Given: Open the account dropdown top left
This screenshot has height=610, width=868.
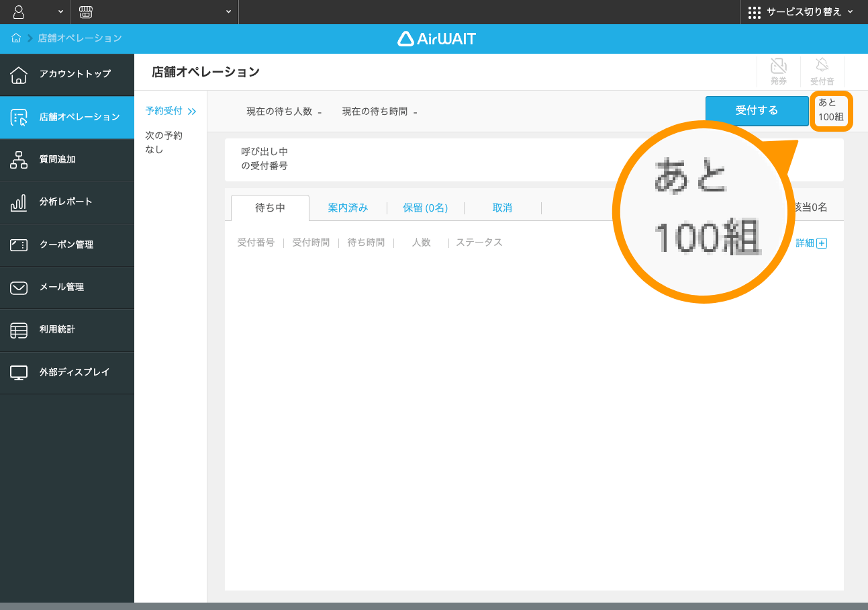Looking at the screenshot, I should (x=37, y=12).
